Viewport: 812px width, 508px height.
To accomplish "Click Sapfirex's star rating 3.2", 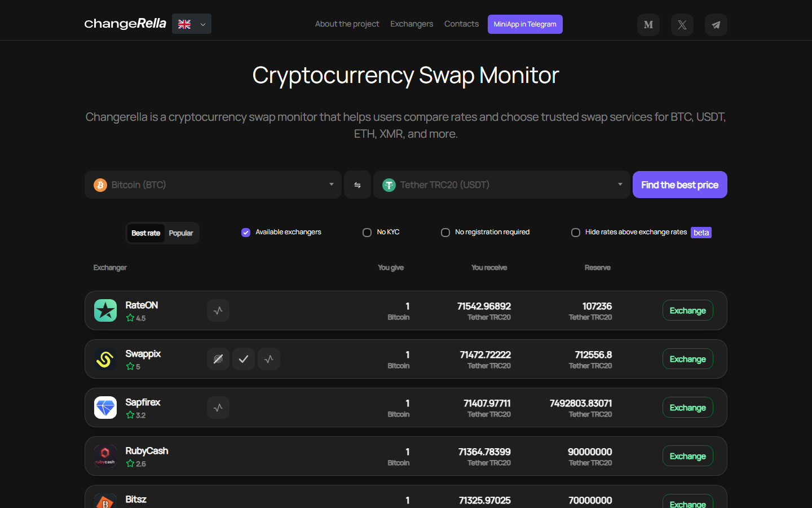I will 136,415.
